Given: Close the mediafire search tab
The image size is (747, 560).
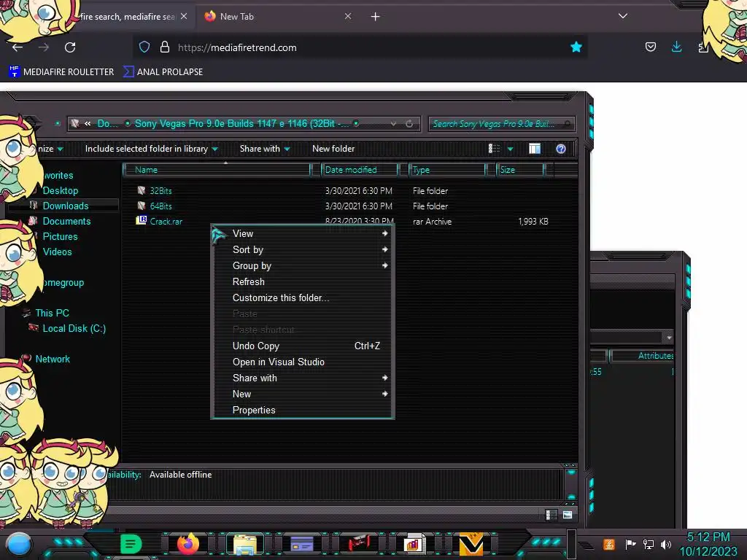Looking at the screenshot, I should point(184,16).
